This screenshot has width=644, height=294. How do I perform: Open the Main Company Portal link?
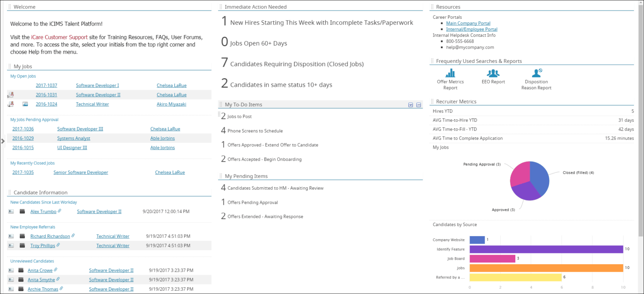pyautogui.click(x=468, y=23)
